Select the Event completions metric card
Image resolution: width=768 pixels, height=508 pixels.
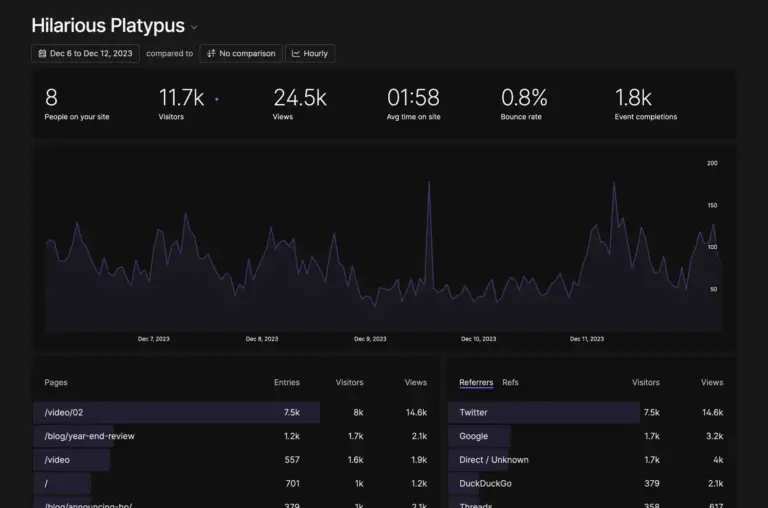645,104
